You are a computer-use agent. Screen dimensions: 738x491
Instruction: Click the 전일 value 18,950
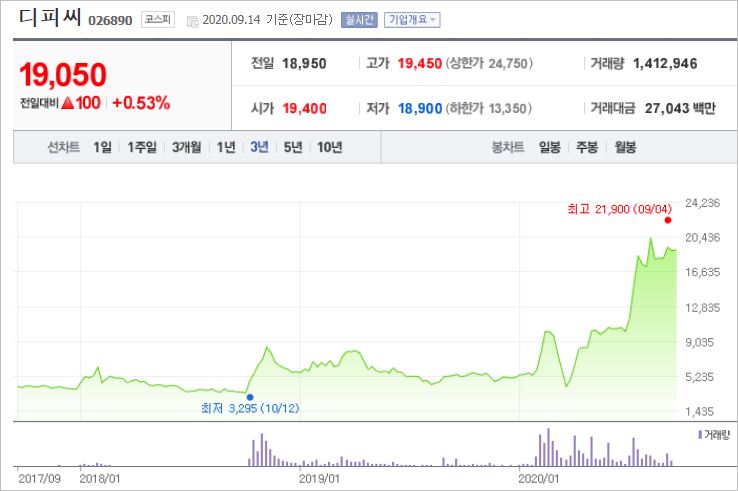[x=304, y=64]
